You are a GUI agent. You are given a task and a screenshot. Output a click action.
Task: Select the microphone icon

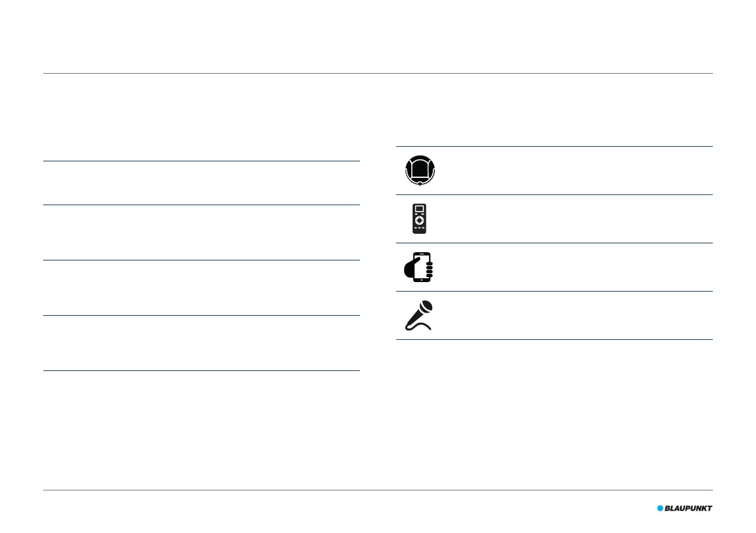(418, 316)
